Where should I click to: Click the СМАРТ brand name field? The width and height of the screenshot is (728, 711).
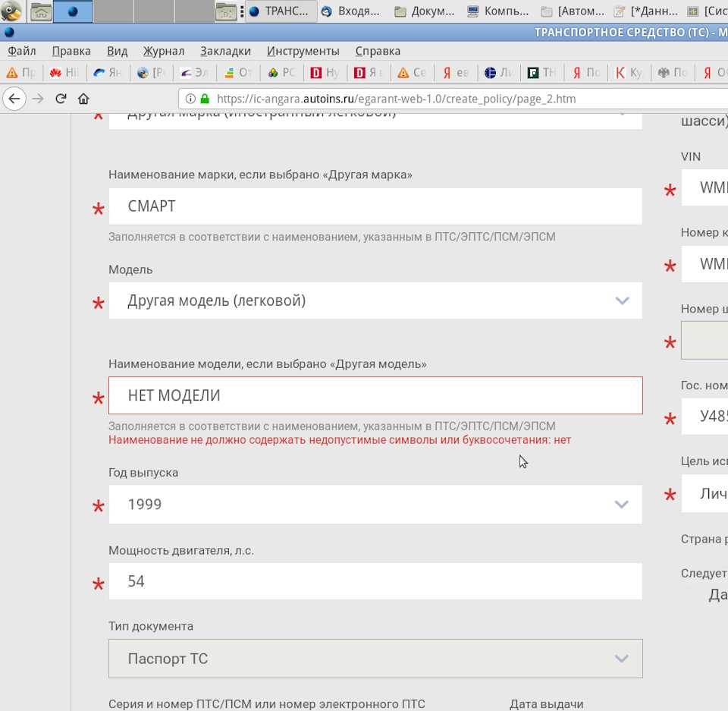point(375,206)
